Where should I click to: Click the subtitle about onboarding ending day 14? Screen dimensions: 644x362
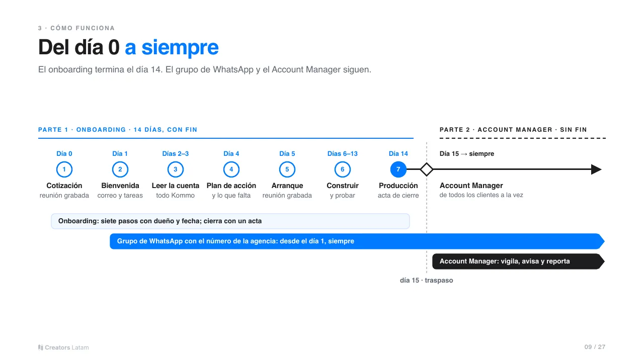pyautogui.click(x=205, y=70)
